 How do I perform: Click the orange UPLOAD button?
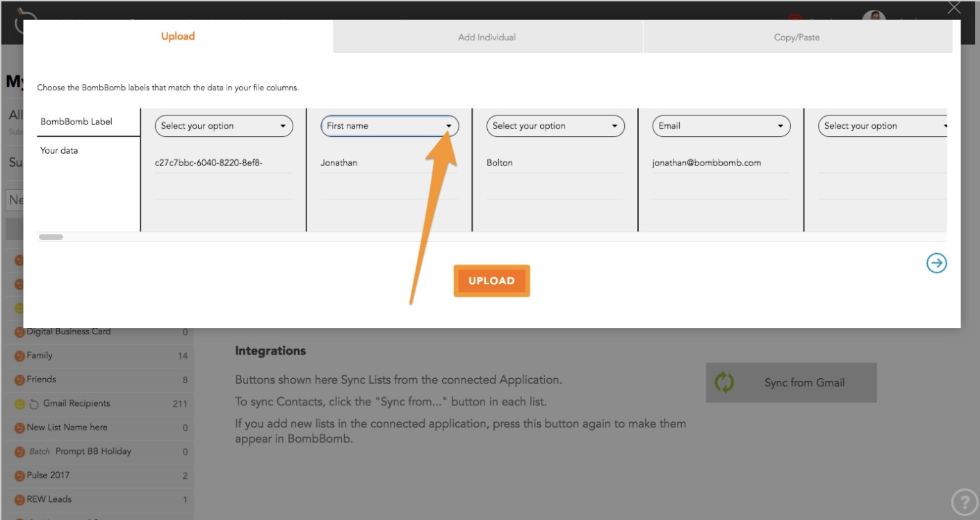tap(491, 281)
